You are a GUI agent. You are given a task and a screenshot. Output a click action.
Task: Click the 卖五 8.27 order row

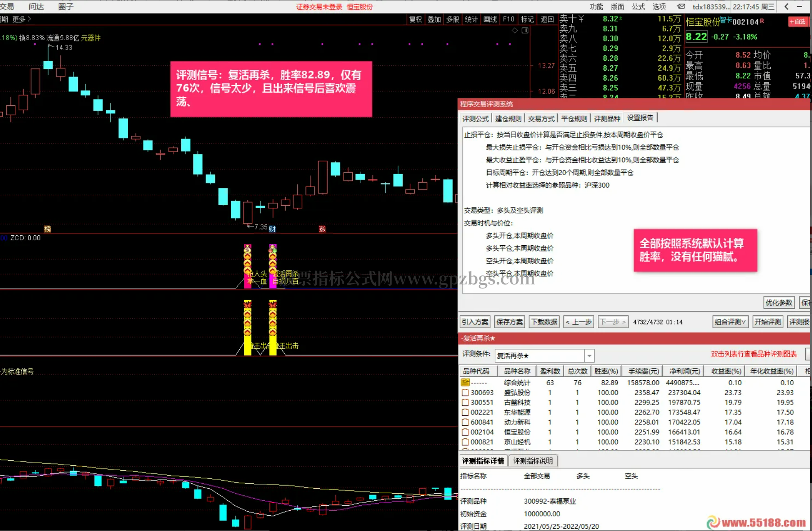[620, 68]
